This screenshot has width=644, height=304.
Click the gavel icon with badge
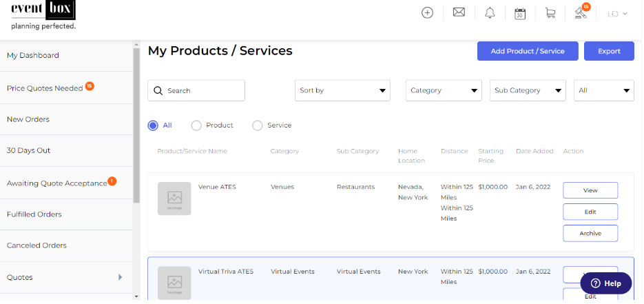[580, 13]
